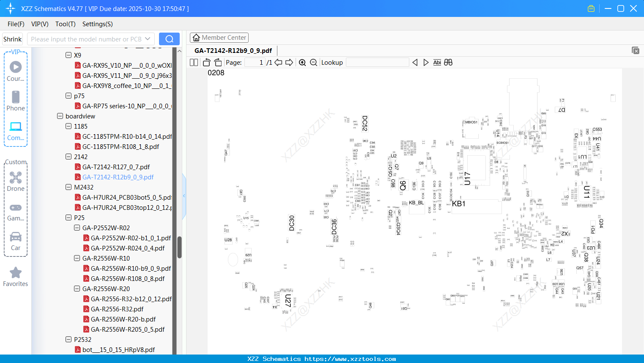644x363 pixels.
Task: Click the Shrink button
Action: (13, 39)
